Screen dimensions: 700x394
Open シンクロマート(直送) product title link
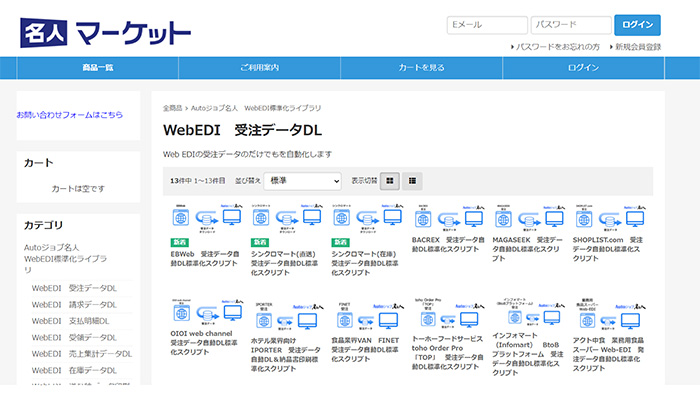pyautogui.click(x=284, y=263)
